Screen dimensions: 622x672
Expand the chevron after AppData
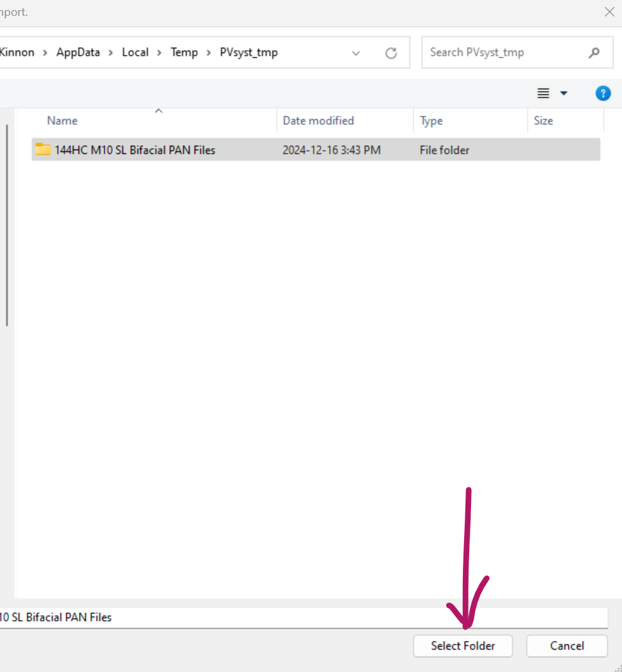point(110,53)
